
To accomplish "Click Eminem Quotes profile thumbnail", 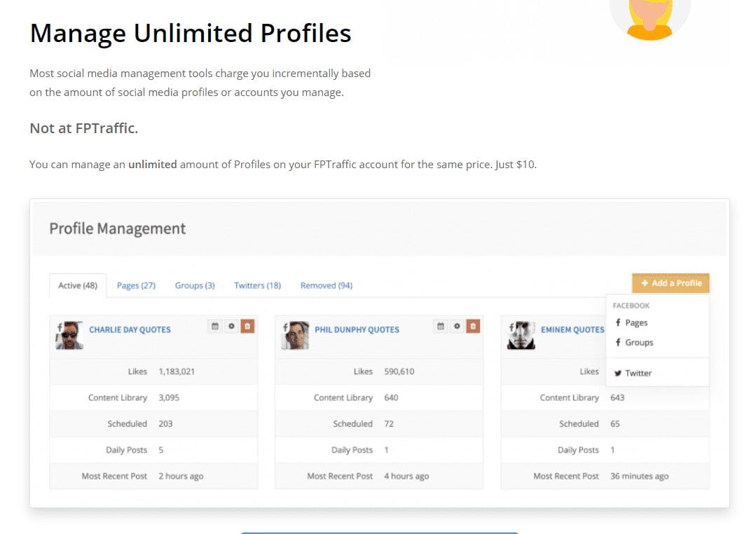I will (521, 335).
